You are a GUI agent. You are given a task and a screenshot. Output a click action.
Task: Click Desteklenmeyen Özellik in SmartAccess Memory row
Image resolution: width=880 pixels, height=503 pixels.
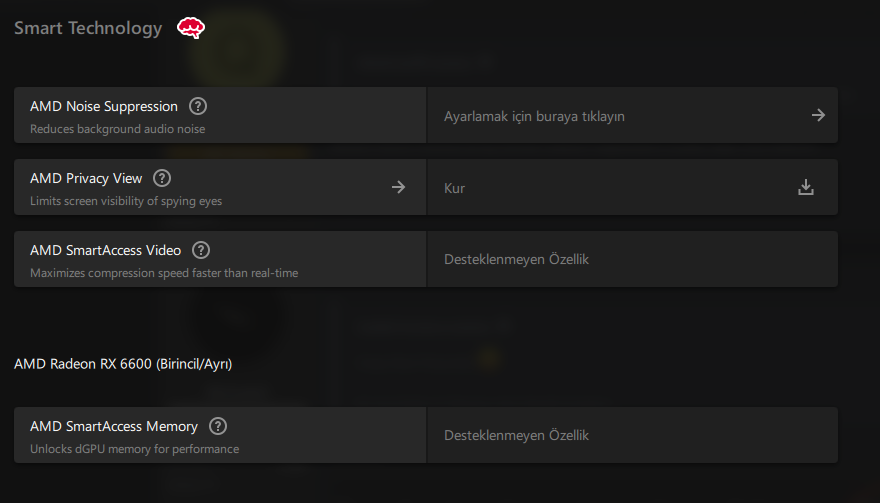pos(516,435)
